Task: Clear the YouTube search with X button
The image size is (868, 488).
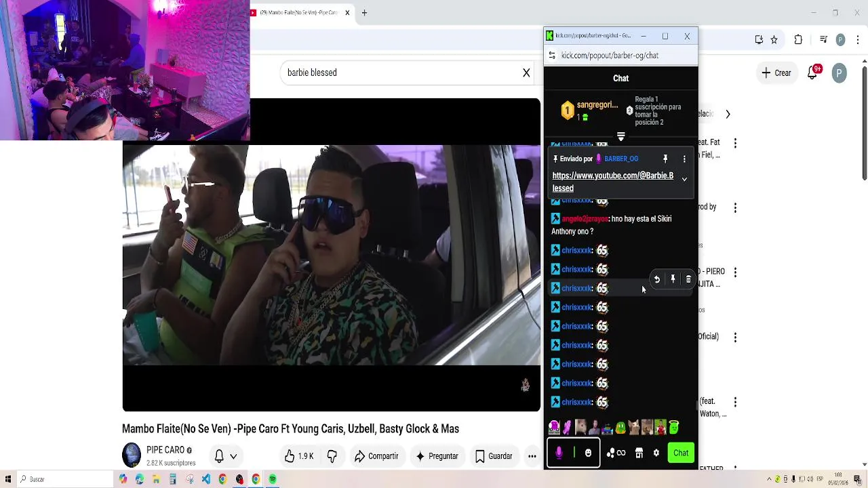Action: coord(526,73)
